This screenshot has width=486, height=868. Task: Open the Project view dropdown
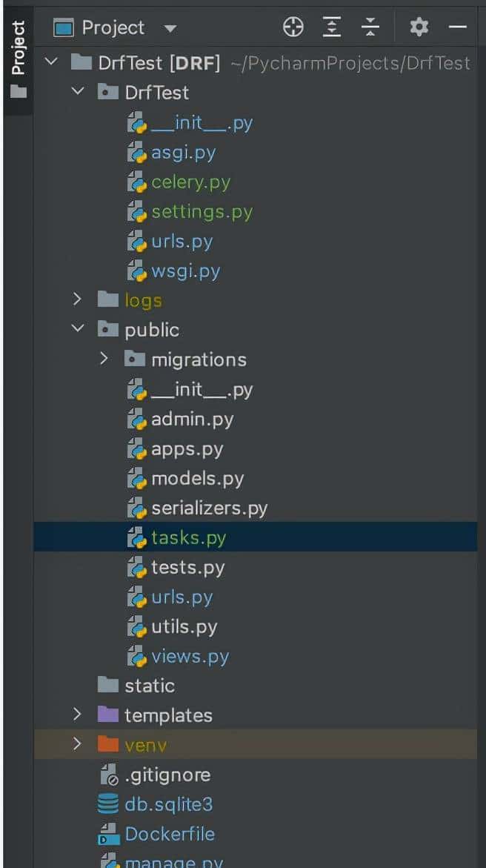170,29
